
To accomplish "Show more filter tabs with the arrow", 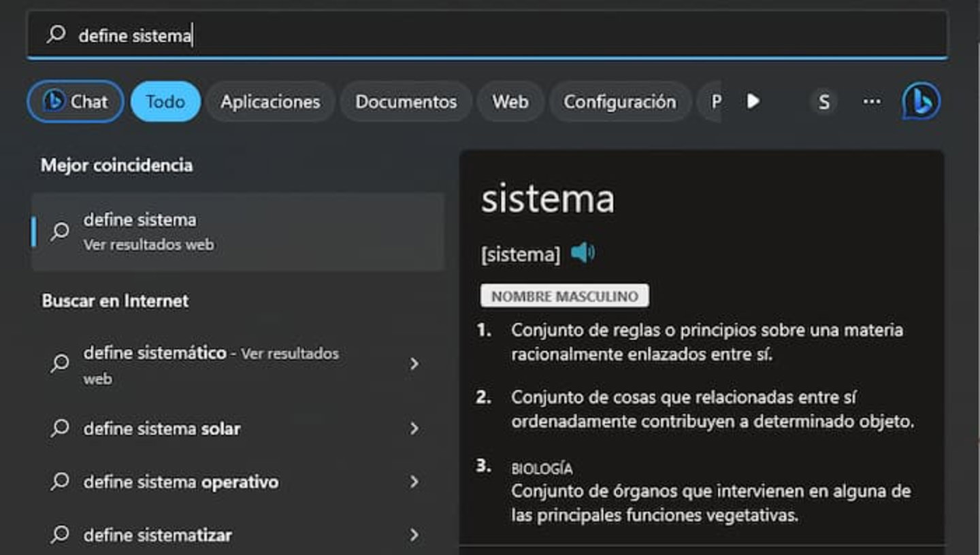I will pyautogui.click(x=753, y=101).
